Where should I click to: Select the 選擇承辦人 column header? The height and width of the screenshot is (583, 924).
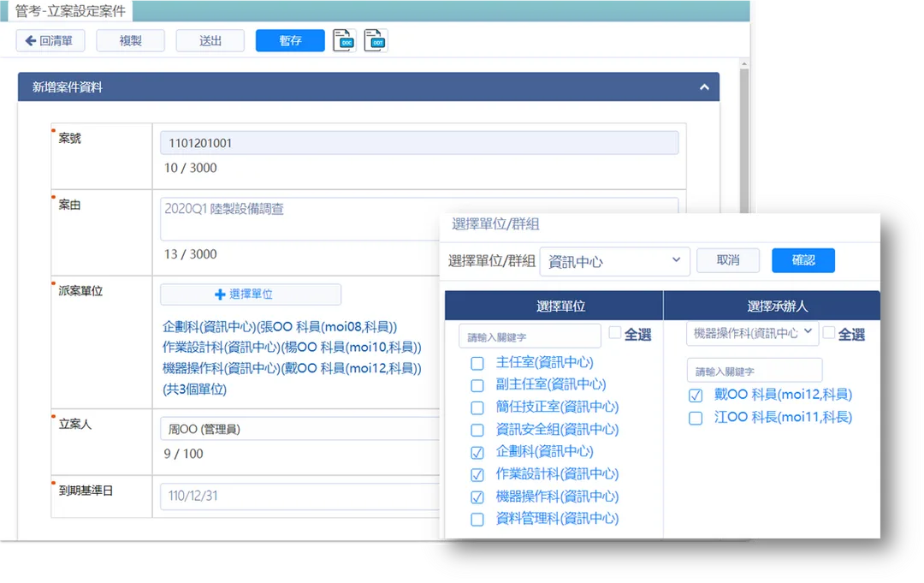772,306
